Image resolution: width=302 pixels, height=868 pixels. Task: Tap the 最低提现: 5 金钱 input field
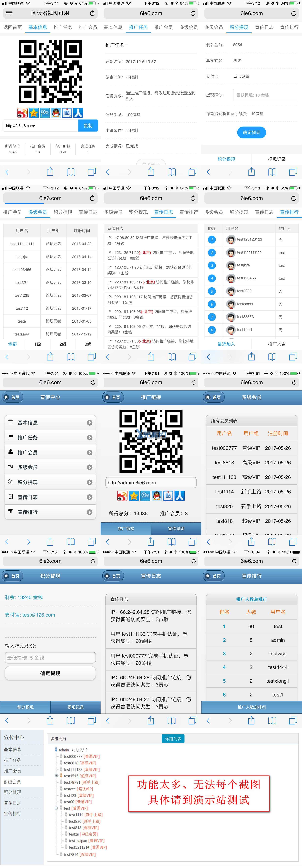pyautogui.click(x=50, y=657)
